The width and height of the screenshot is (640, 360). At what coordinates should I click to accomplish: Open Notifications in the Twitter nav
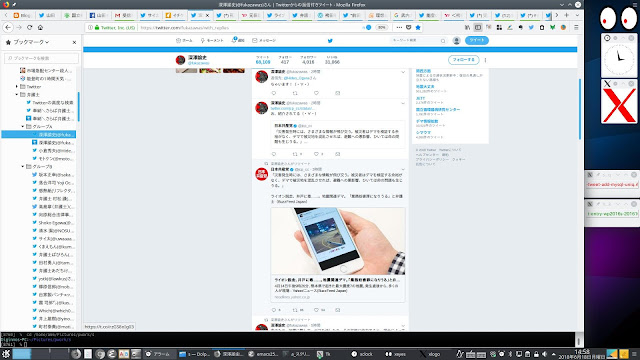[238, 40]
